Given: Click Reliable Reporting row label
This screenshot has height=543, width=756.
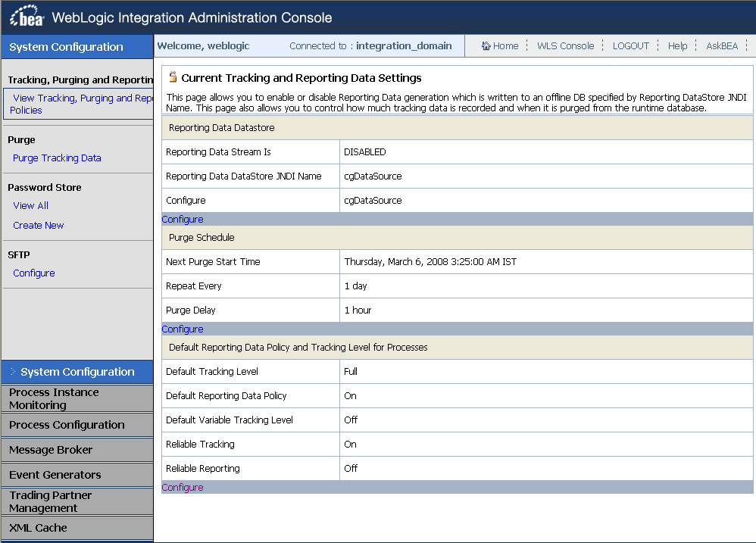Looking at the screenshot, I should pyautogui.click(x=202, y=468).
